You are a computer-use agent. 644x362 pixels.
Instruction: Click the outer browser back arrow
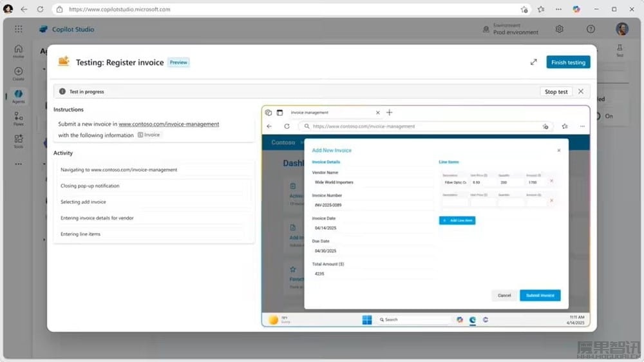(24, 9)
